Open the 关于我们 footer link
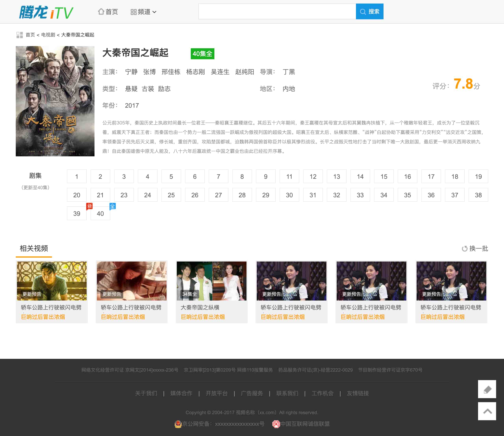 [146, 393]
